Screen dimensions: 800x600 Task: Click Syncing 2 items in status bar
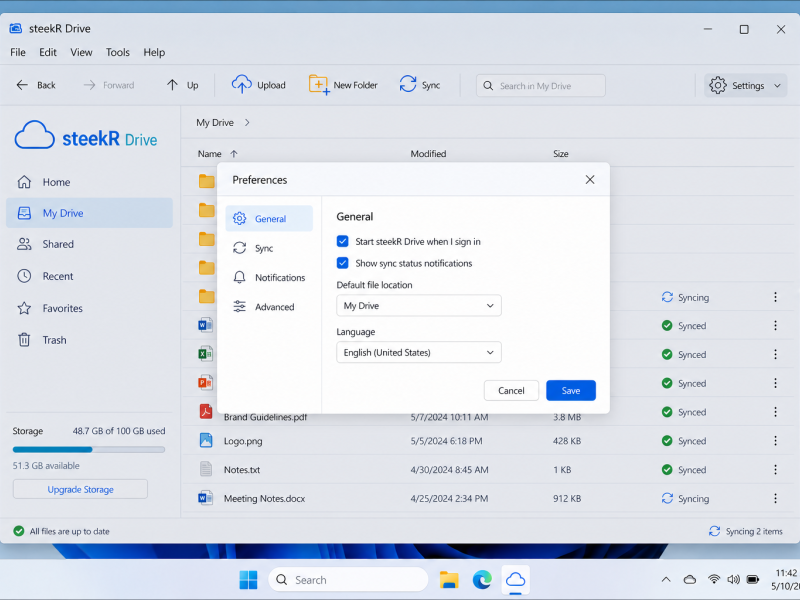point(745,531)
